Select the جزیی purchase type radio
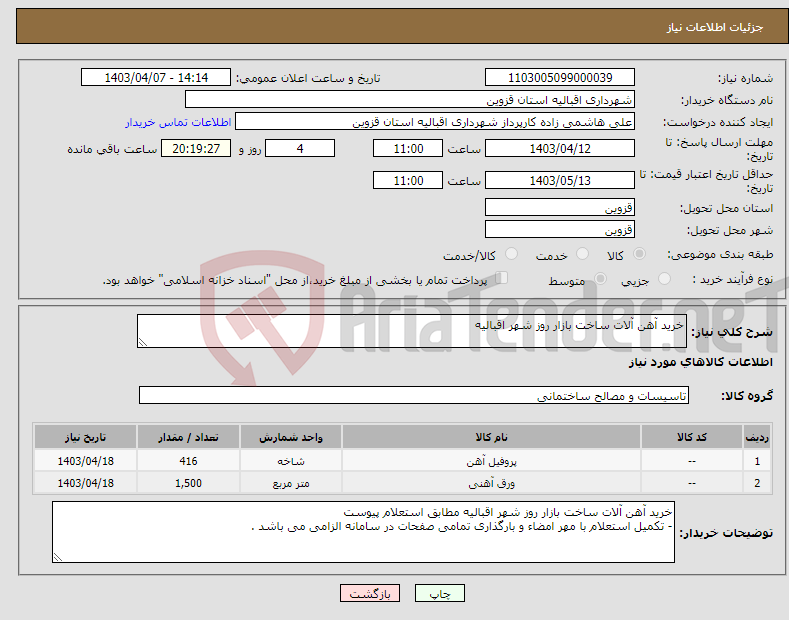 (664, 279)
